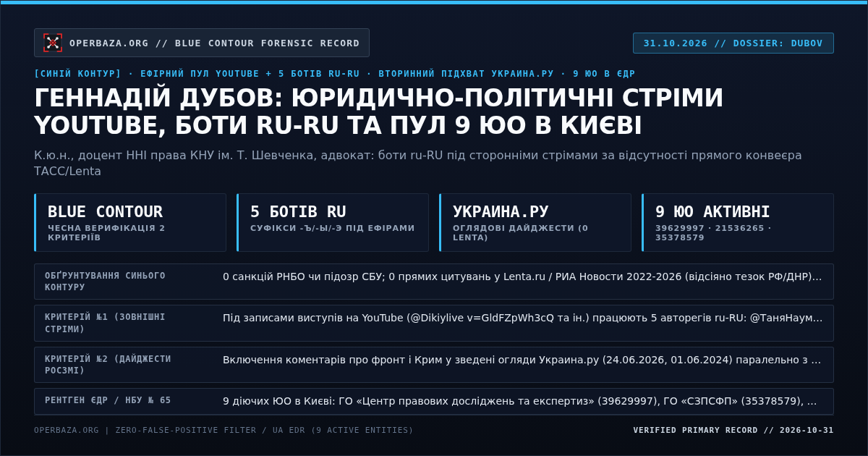
Task: Click the text Під записами виступів на YouTube
Action: (x=522, y=318)
